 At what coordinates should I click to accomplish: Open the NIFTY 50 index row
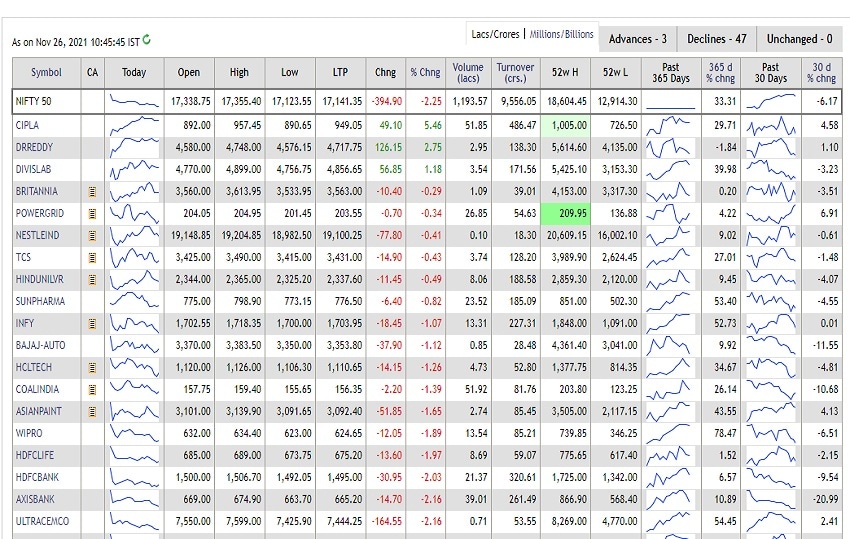(x=427, y=101)
